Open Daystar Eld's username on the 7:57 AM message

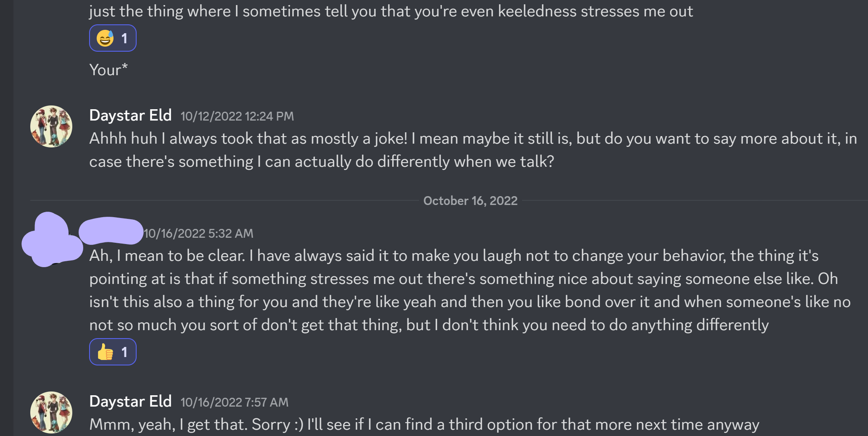pyautogui.click(x=130, y=402)
